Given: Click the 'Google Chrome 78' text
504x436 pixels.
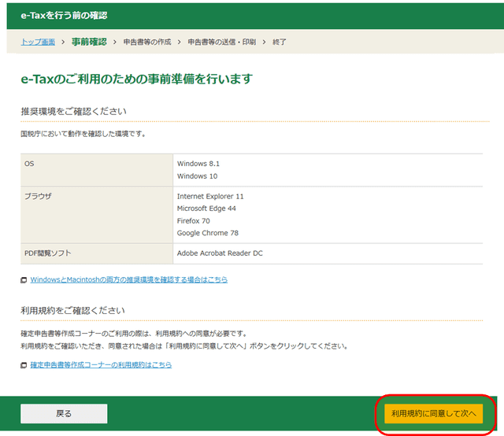Looking at the screenshot, I should (x=208, y=233).
